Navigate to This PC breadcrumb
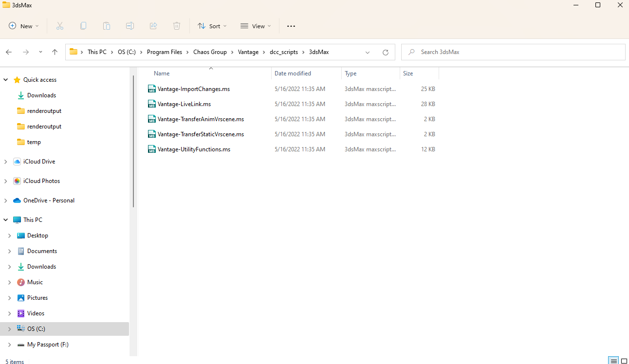This screenshot has height=364, width=629. (97, 52)
